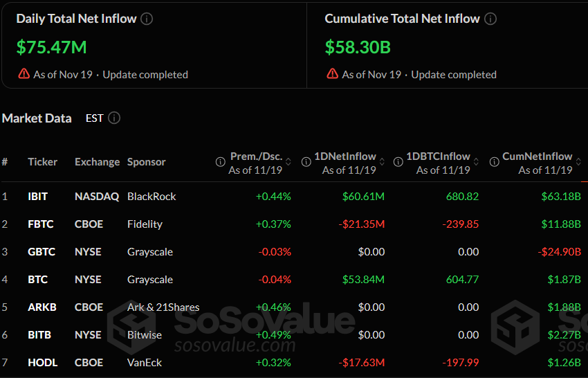Image resolution: width=588 pixels, height=378 pixels.
Task: Click the $11.88B cumulative inflow cell
Action: (561, 224)
